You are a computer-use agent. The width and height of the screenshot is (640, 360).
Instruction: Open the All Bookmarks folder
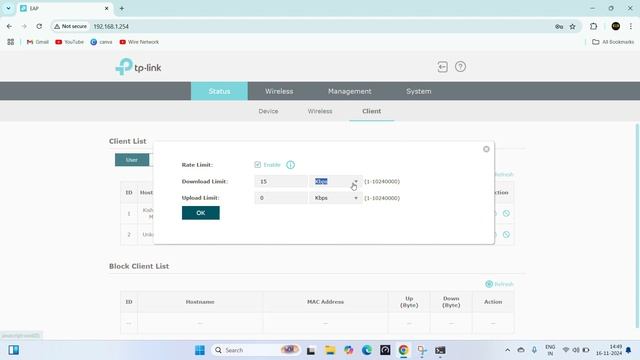(x=613, y=42)
